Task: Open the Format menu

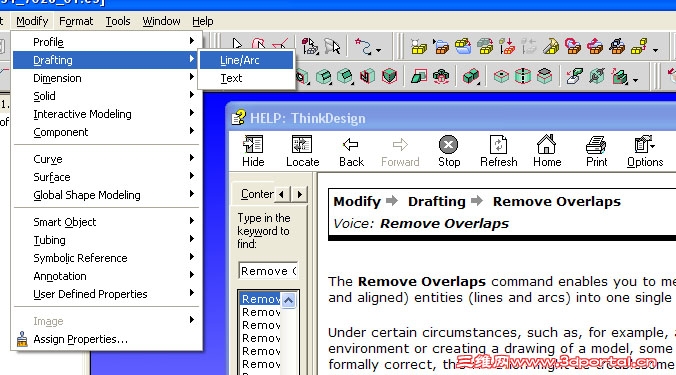Action: (x=76, y=21)
